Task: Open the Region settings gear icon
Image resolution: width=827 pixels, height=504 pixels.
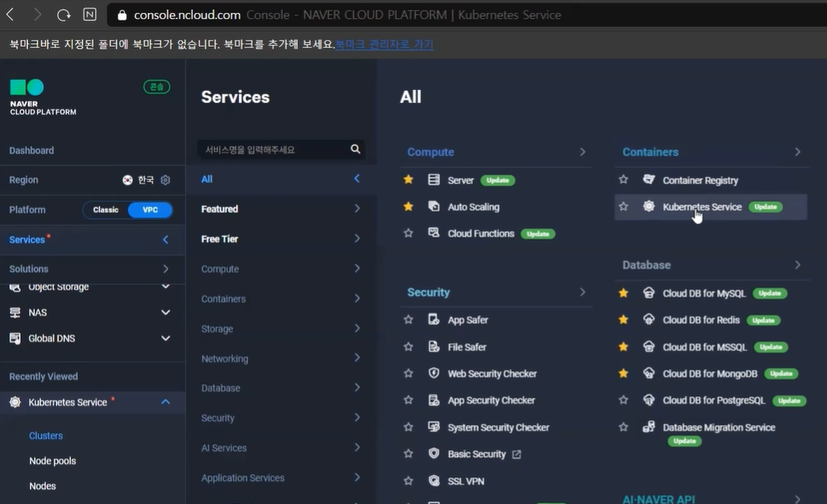Action: (165, 180)
